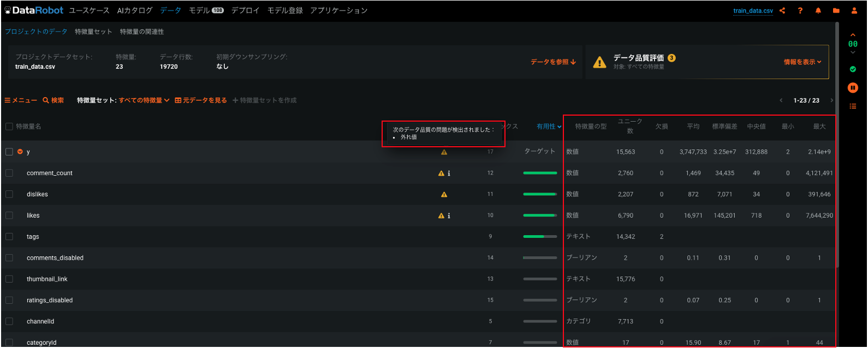Click 元データを見る to view raw data
The height and width of the screenshot is (348, 868).
pos(200,100)
